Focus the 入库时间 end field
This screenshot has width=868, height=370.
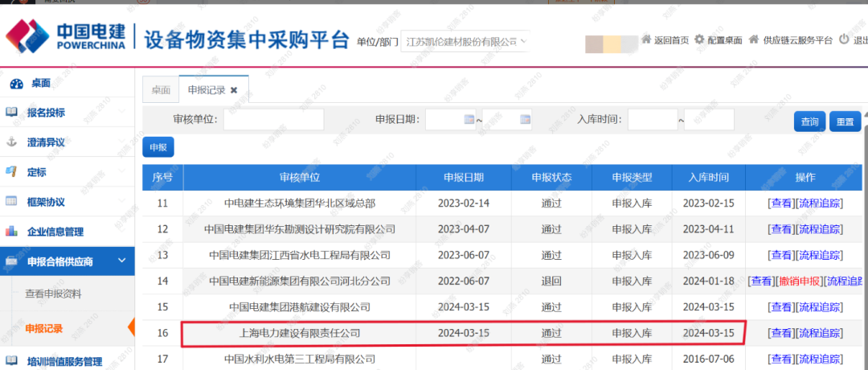point(709,119)
